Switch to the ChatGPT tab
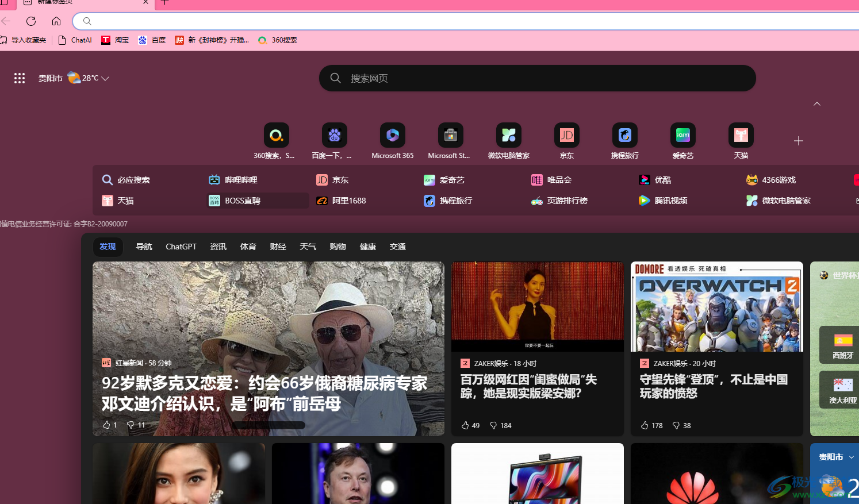This screenshot has width=859, height=504. click(181, 247)
